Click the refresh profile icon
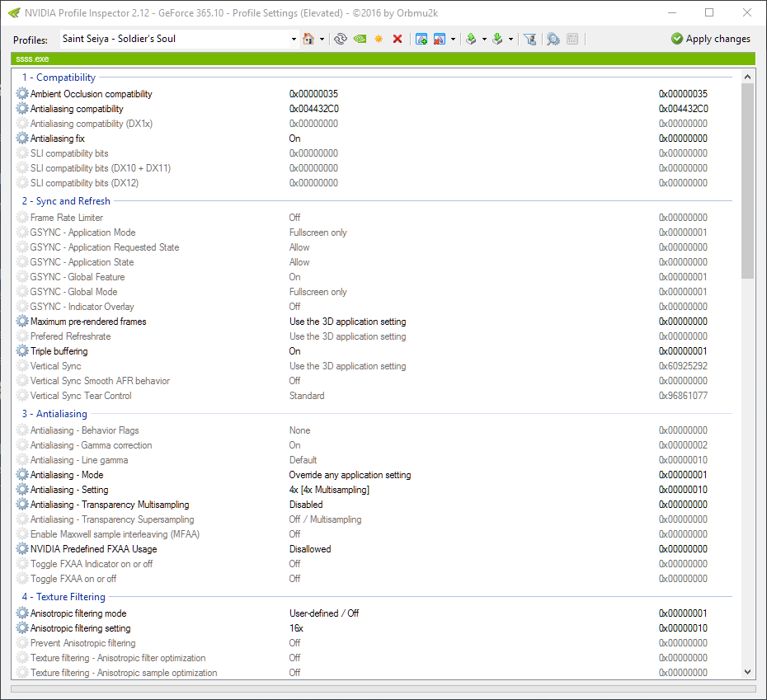767x700 pixels. coord(340,39)
